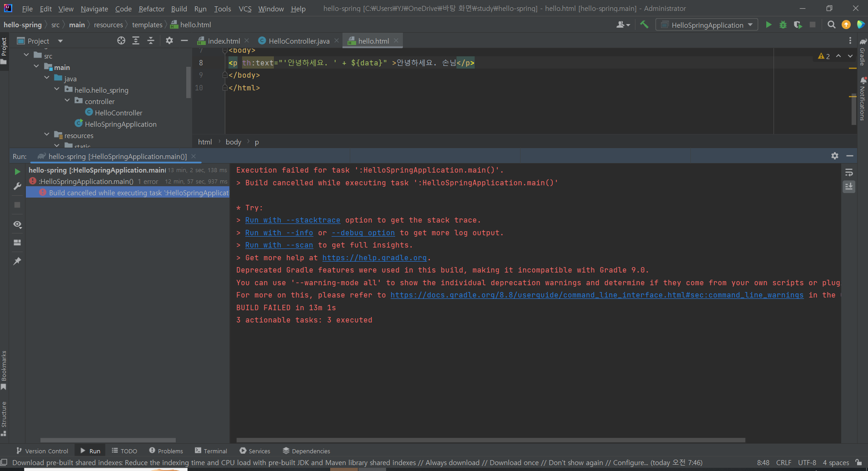Toggle Structure tool window
Image resolution: width=868 pixels, height=471 pixels.
click(4, 418)
